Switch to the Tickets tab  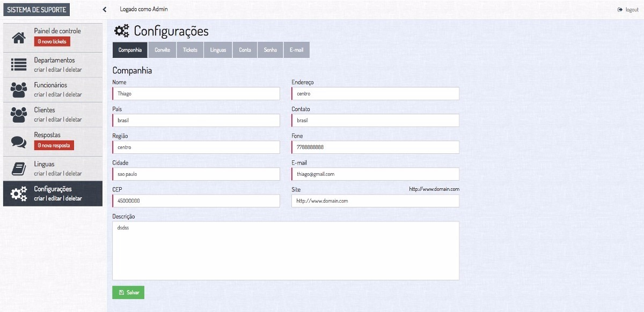coord(190,50)
